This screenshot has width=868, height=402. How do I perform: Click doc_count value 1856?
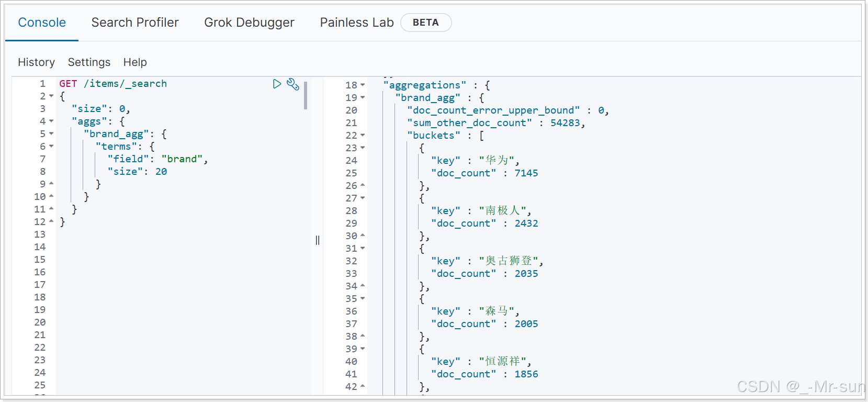(x=526, y=374)
